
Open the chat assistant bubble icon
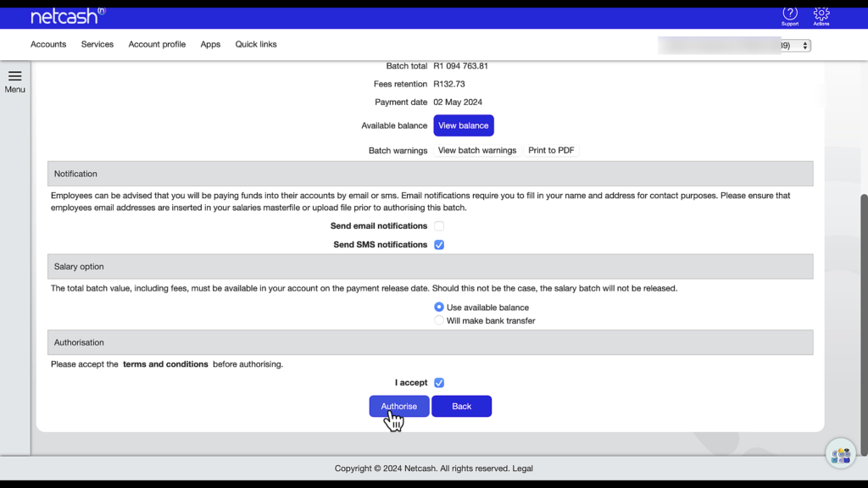click(840, 454)
